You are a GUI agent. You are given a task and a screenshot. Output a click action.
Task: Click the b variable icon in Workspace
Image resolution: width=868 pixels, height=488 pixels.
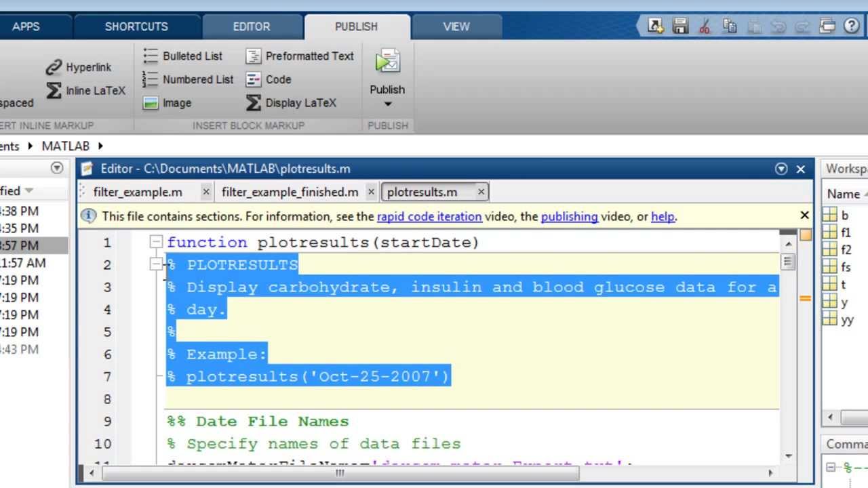pos(829,215)
